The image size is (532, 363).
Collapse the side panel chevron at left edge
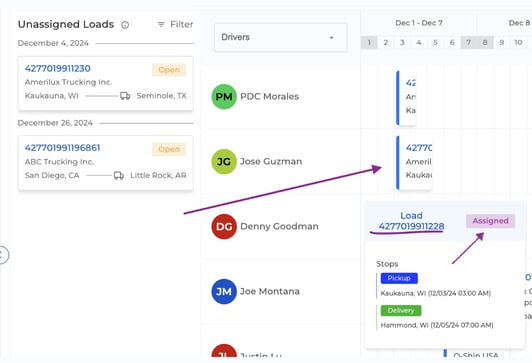click(x=2, y=255)
